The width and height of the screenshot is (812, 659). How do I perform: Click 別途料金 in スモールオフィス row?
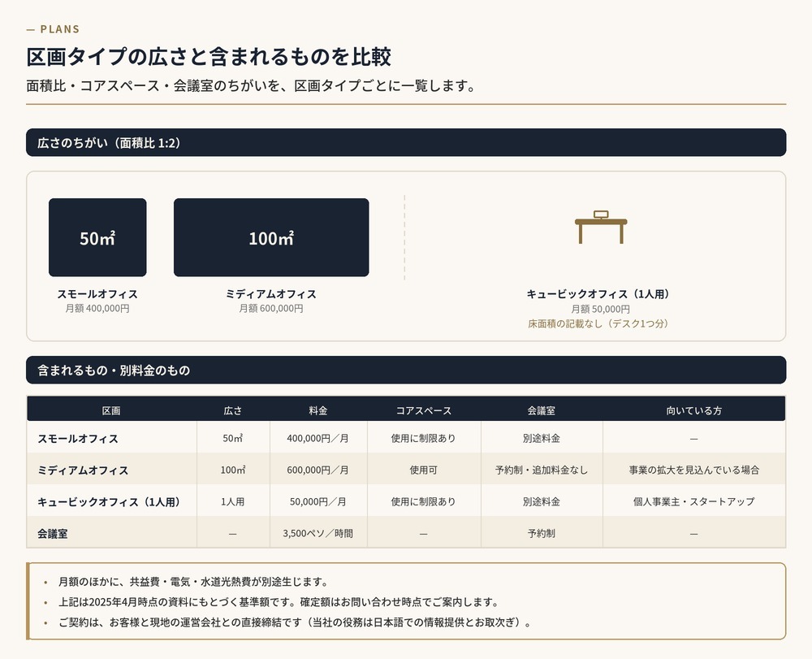542,438
